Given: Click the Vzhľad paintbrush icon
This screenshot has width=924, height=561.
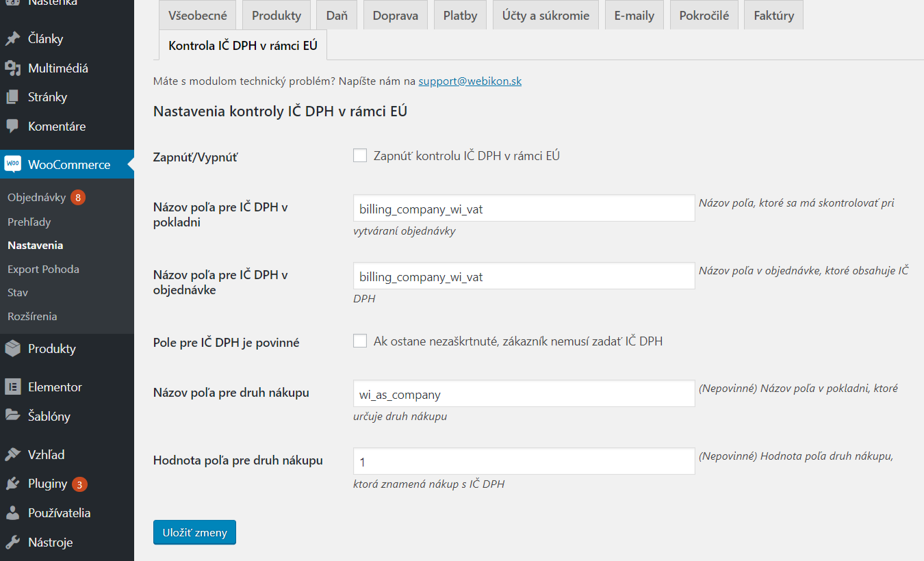Looking at the screenshot, I should [x=12, y=455].
